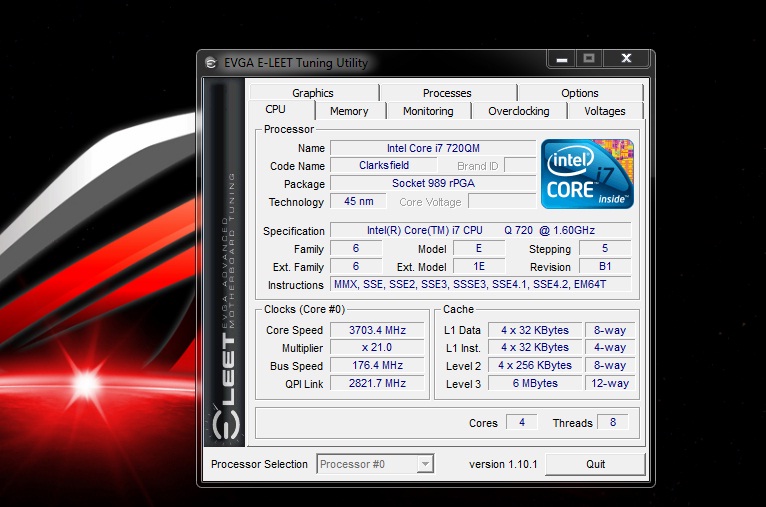This screenshot has height=507, width=766.
Task: Minimize the E-LEET Tuning Utility window
Action: [x=562, y=59]
